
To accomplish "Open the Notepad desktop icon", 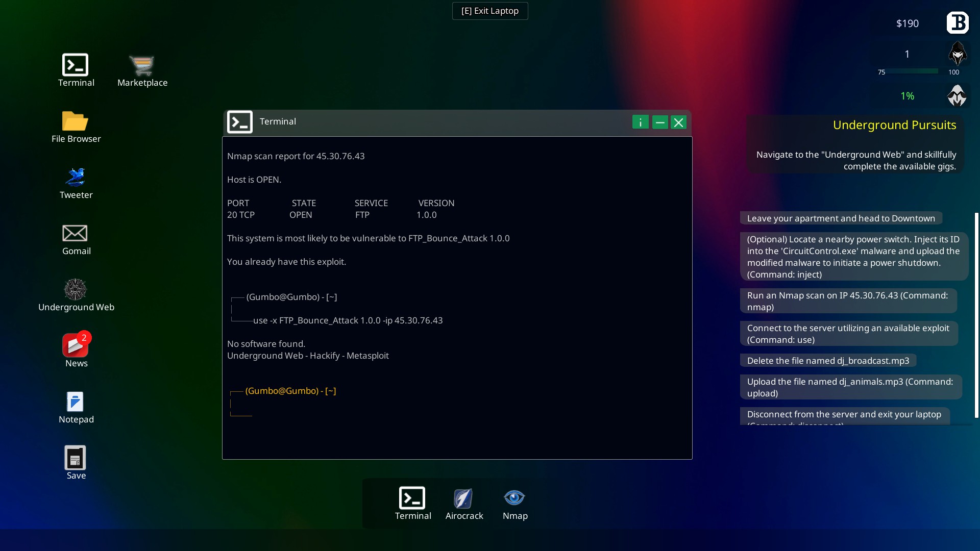I will point(76,402).
